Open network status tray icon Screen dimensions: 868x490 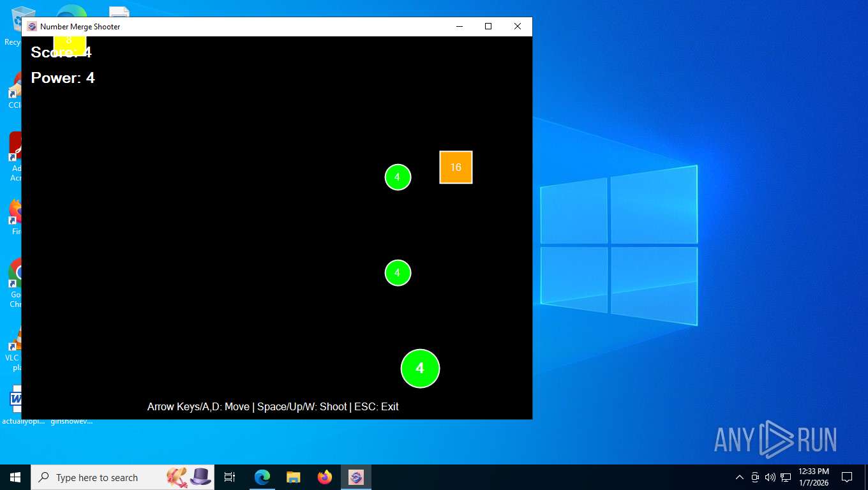coord(786,477)
